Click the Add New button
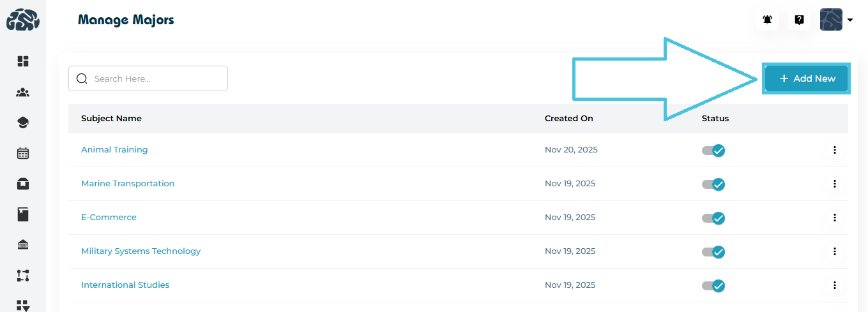The height and width of the screenshot is (312, 868). pos(807,78)
